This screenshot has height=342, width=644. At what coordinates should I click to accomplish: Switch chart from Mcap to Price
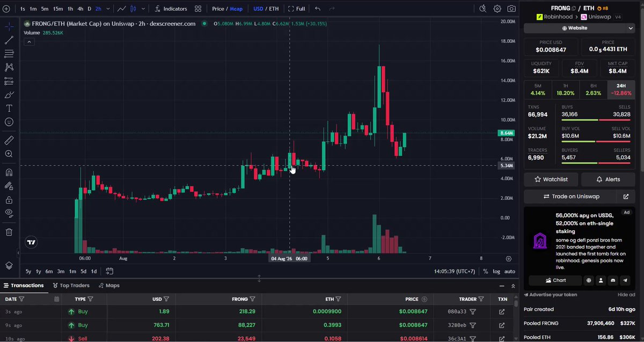[x=218, y=9]
